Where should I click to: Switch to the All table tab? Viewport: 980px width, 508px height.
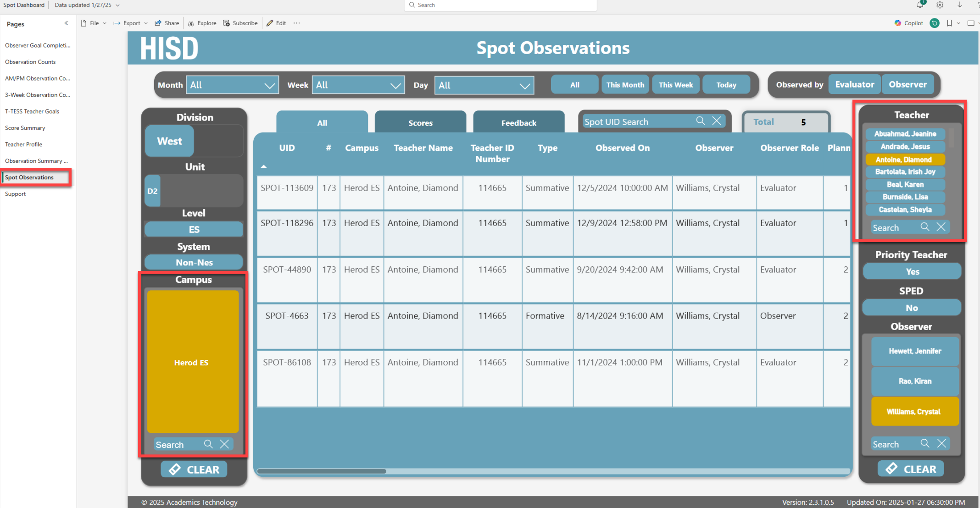click(322, 122)
